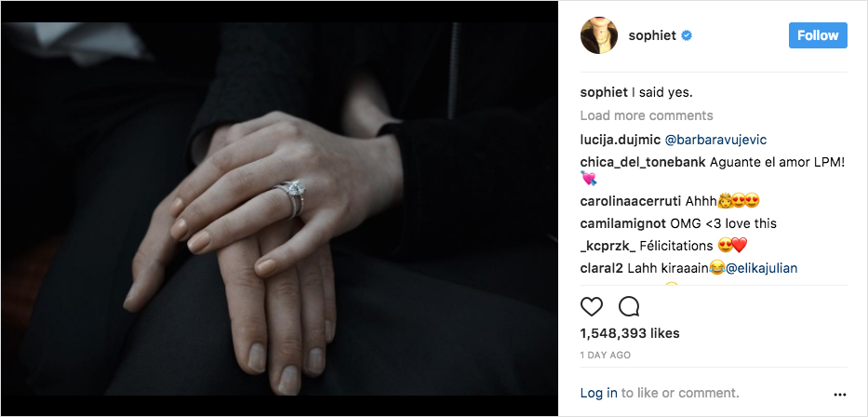Screen dimensions: 868x417
Task: Open sophiet profile picture avatar
Action: point(599,35)
